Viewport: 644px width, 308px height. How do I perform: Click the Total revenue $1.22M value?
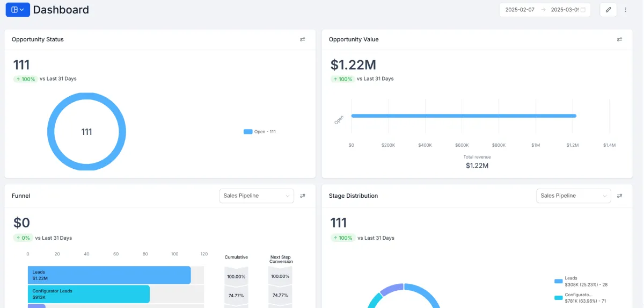(x=477, y=166)
